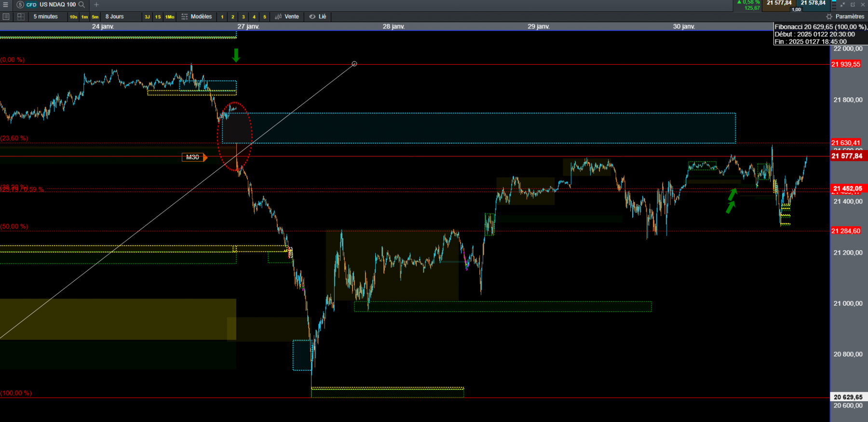Screen dimensions: 868x422
Task: Click the buy price 21 578,84 box
Action: click(x=813, y=3)
